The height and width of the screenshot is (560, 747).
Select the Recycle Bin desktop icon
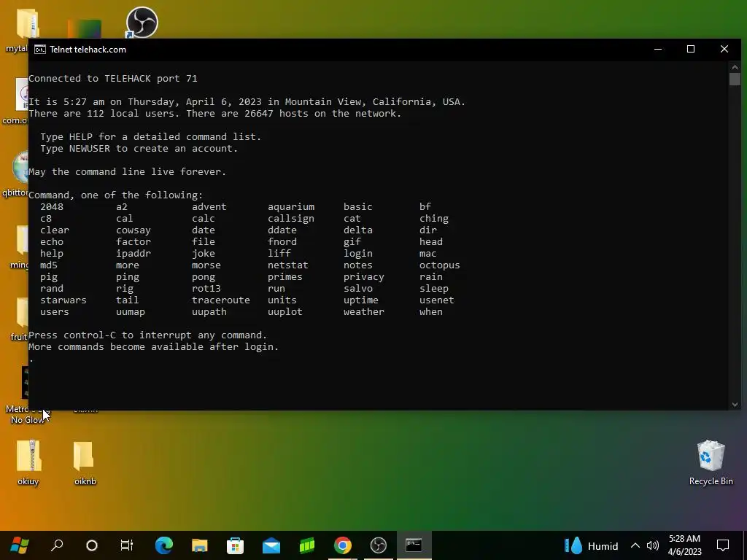pos(711,462)
